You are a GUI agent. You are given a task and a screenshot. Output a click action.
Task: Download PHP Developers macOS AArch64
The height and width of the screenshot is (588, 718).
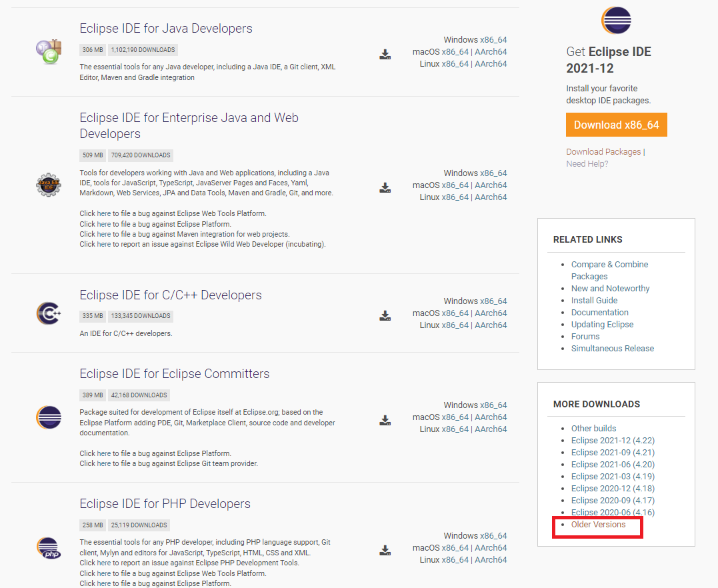pos(491,548)
